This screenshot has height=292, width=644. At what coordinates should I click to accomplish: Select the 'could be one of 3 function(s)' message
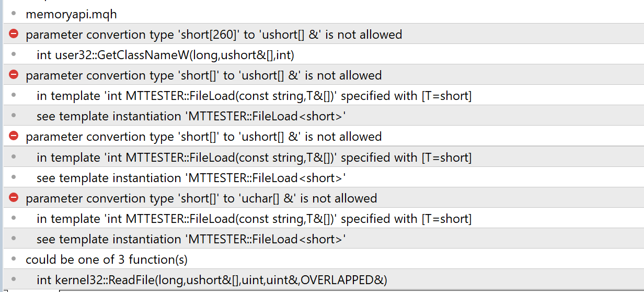click(x=107, y=260)
